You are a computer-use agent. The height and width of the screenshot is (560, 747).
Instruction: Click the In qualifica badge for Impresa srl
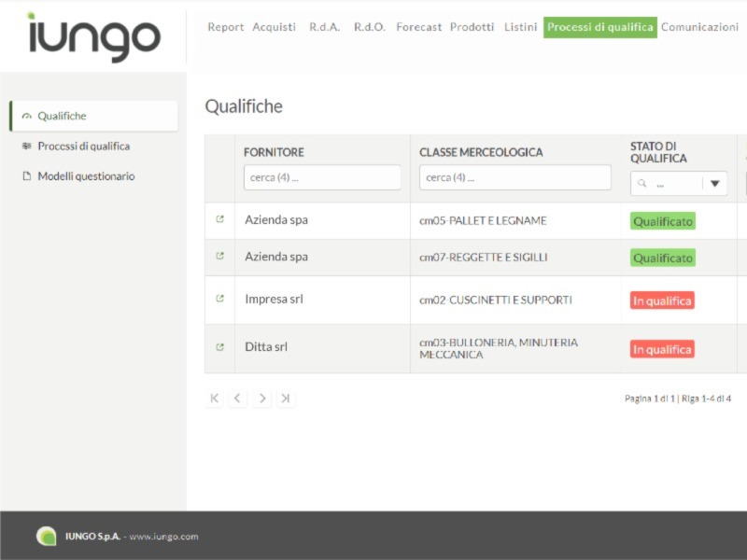pyautogui.click(x=662, y=301)
